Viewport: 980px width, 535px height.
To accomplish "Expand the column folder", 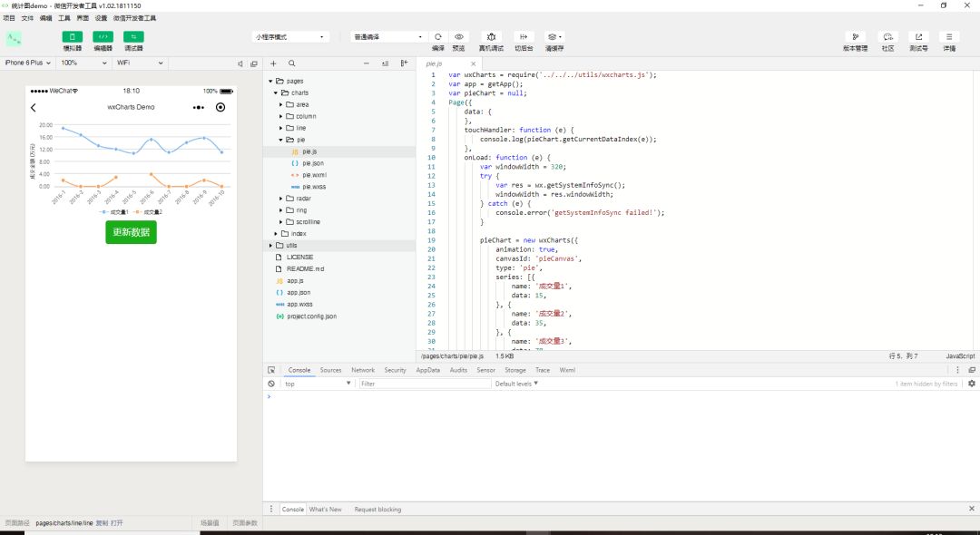I will 281,116.
